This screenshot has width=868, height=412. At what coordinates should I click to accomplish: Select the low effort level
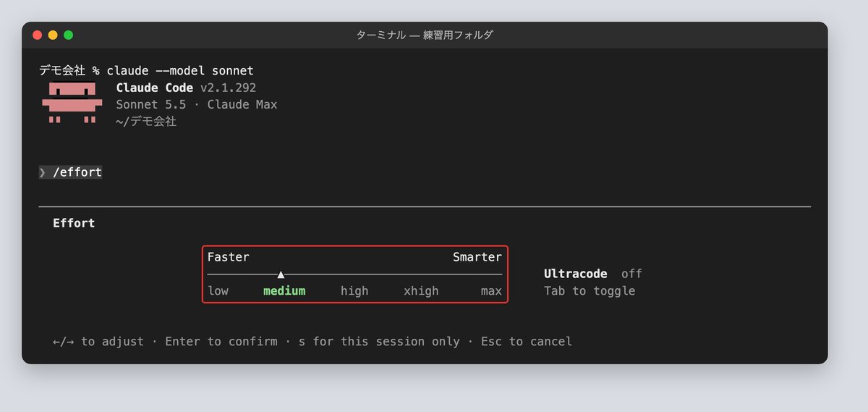tap(218, 291)
